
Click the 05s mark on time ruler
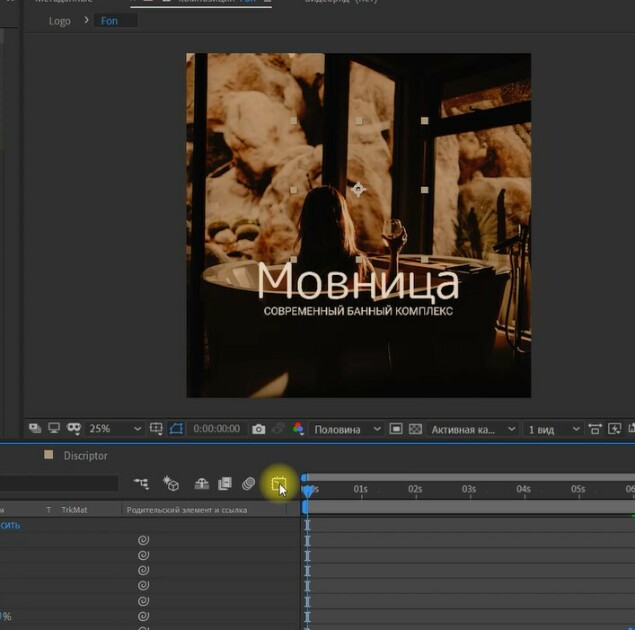pos(578,490)
